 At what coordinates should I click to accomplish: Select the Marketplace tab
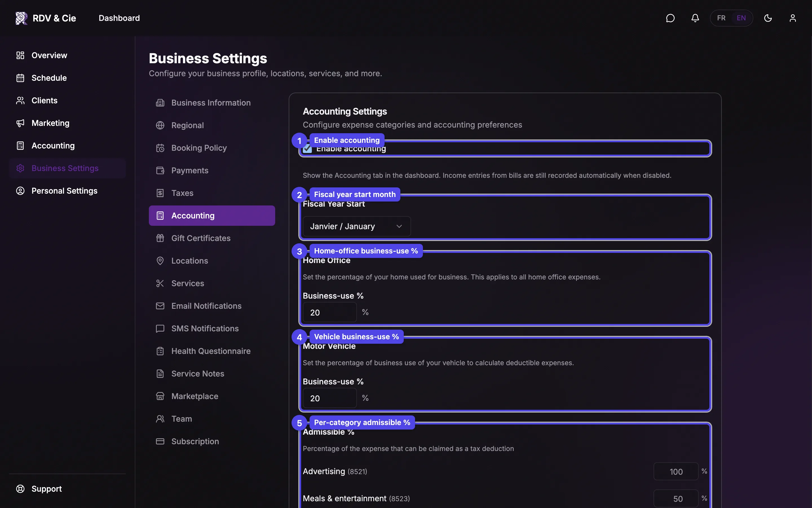(212, 396)
